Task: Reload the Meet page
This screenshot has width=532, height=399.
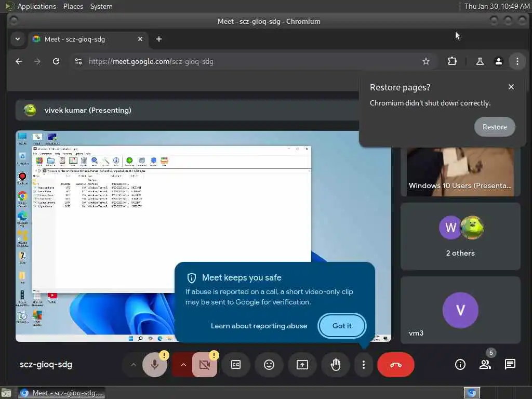Action: (x=56, y=61)
